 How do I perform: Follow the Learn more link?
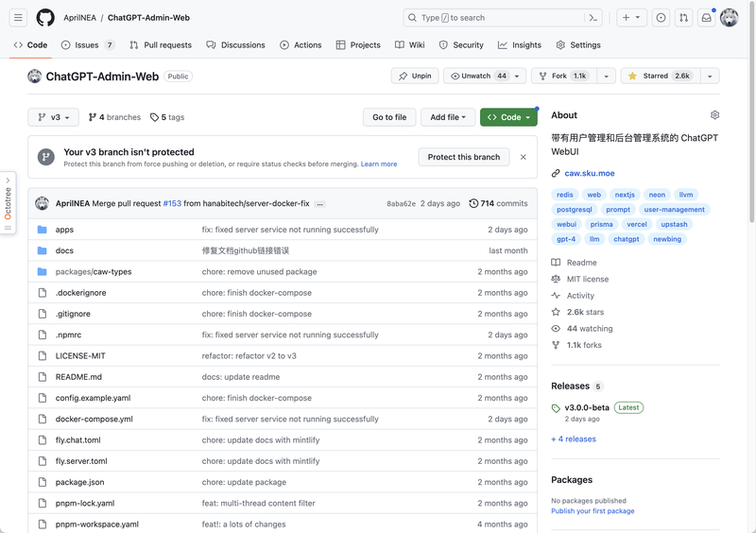coord(379,164)
